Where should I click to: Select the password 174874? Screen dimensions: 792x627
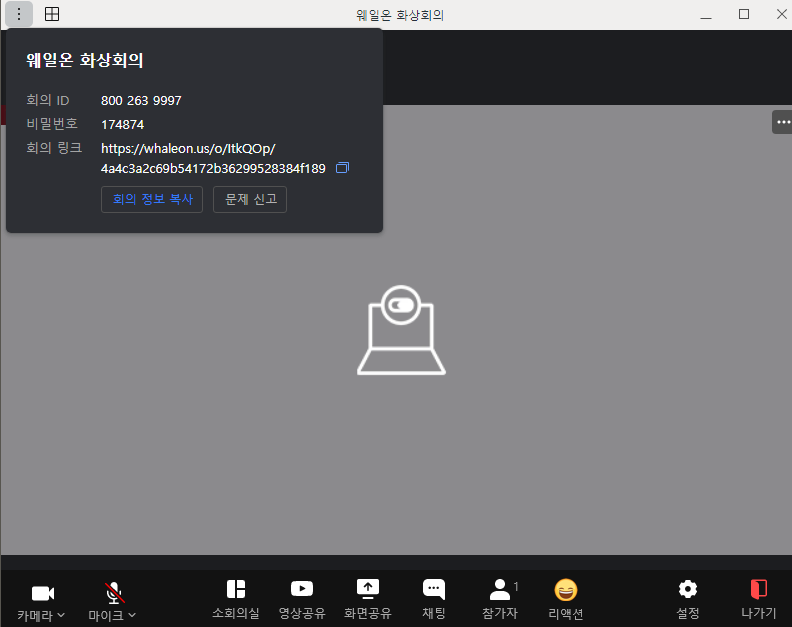tap(122, 124)
